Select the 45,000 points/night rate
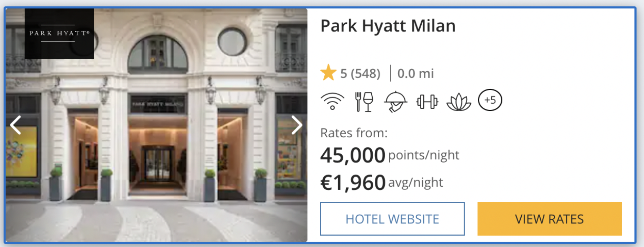The image size is (644, 247). coord(390,155)
